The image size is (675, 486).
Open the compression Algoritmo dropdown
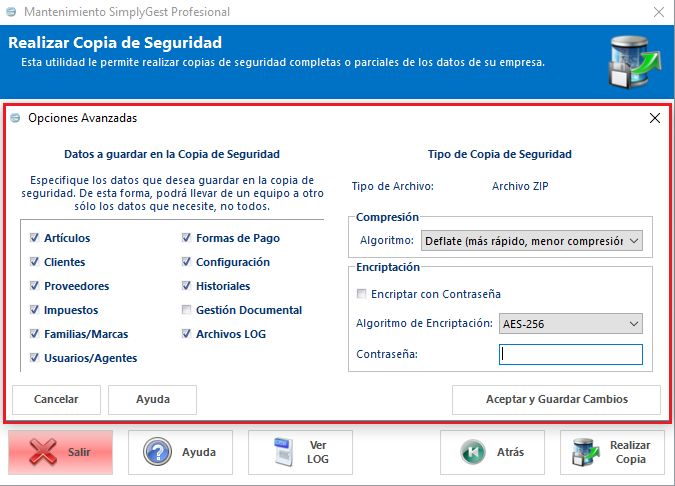(x=532, y=241)
